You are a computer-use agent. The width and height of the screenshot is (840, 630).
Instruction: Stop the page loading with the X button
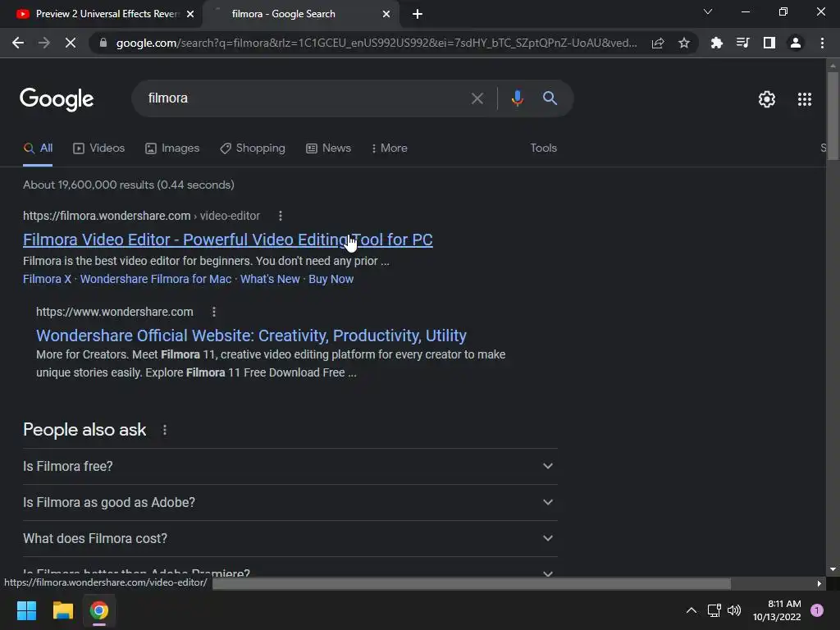71,43
